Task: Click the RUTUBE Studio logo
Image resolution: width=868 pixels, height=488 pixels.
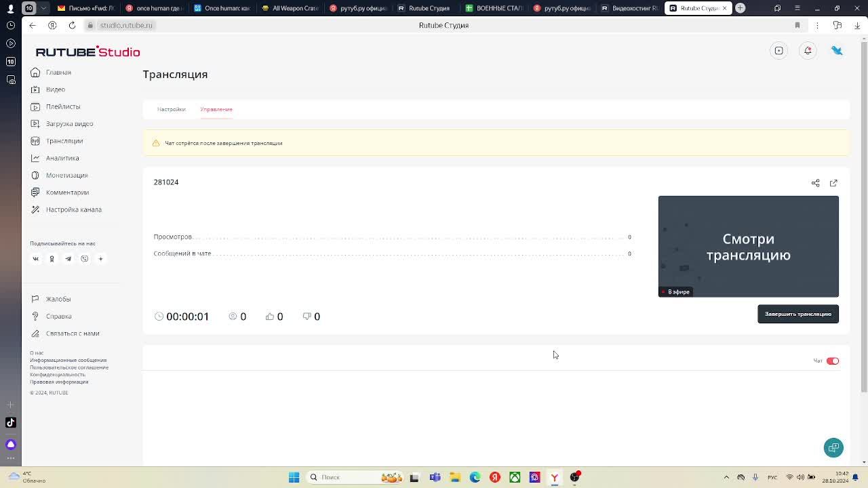Action: (x=87, y=52)
